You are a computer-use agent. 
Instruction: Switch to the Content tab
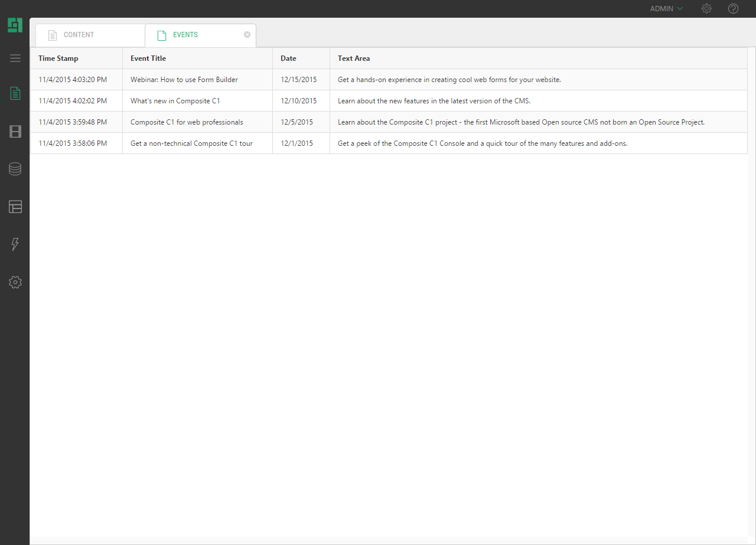click(x=79, y=35)
